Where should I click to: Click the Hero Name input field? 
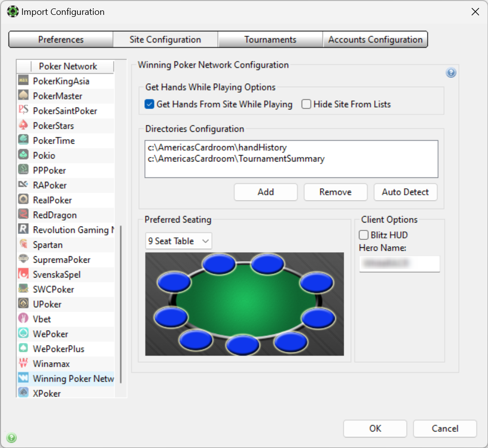point(400,264)
